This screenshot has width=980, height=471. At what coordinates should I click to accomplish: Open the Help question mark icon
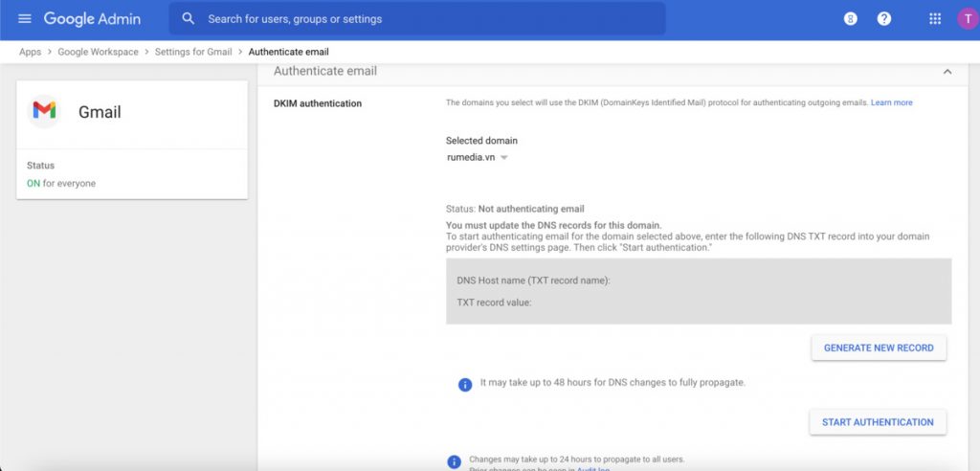(x=883, y=19)
